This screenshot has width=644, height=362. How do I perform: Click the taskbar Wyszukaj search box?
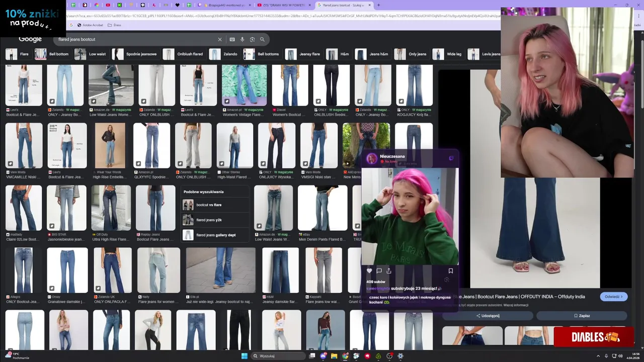pos(278,356)
